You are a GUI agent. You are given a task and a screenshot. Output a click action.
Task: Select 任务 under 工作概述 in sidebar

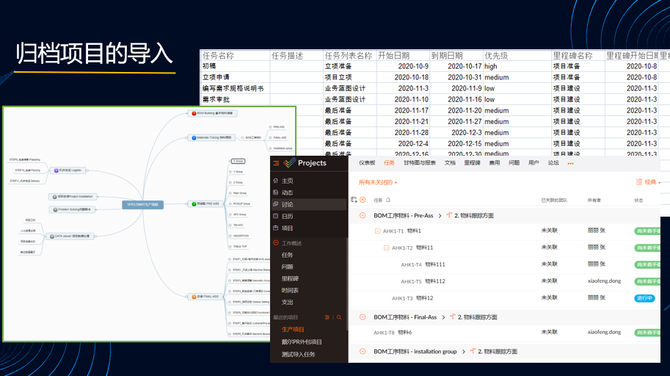pos(287,255)
